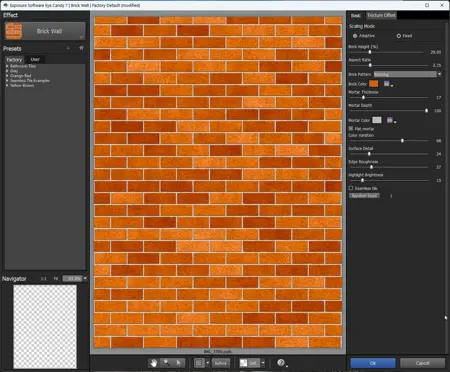Click the Brick Wall effect thumbnail icon
The image size is (450, 372).
pyautogui.click(x=14, y=31)
